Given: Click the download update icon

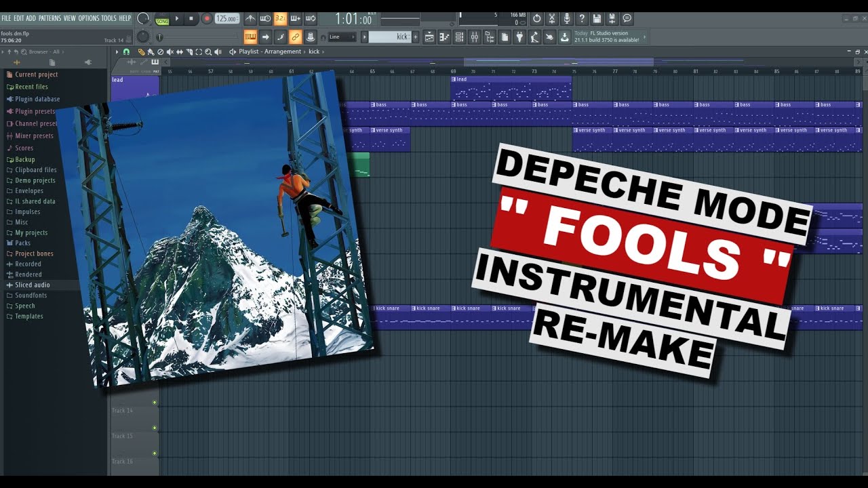Looking at the screenshot, I should tap(564, 37).
